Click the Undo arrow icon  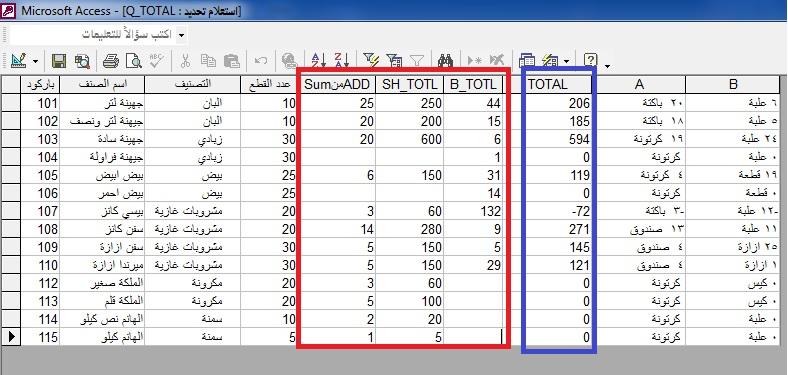(261, 61)
